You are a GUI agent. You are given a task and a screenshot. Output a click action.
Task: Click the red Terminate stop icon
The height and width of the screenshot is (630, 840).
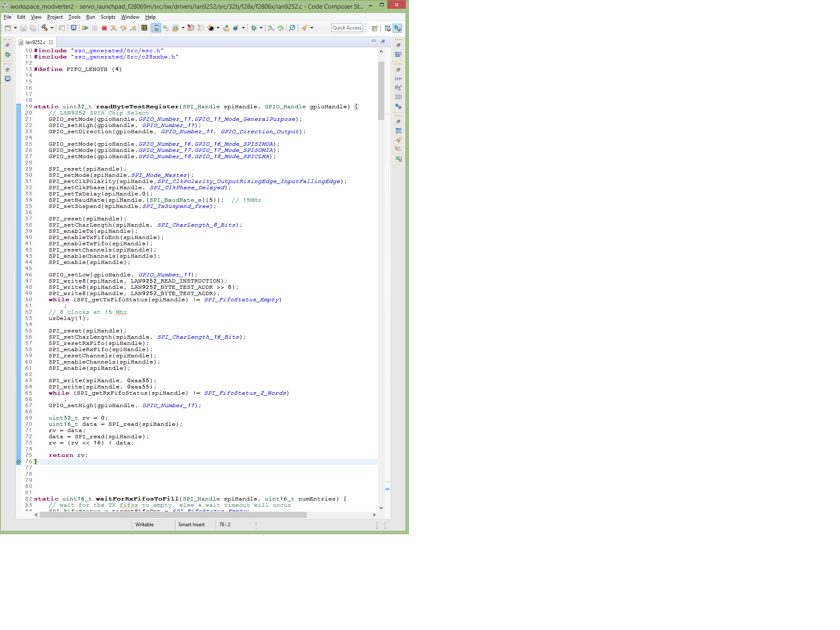point(104,28)
